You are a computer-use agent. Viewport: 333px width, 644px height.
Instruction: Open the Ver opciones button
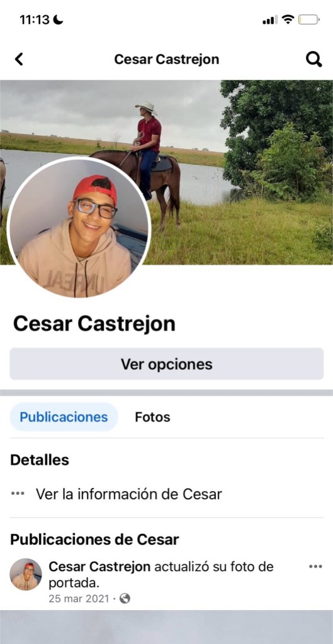tap(166, 364)
